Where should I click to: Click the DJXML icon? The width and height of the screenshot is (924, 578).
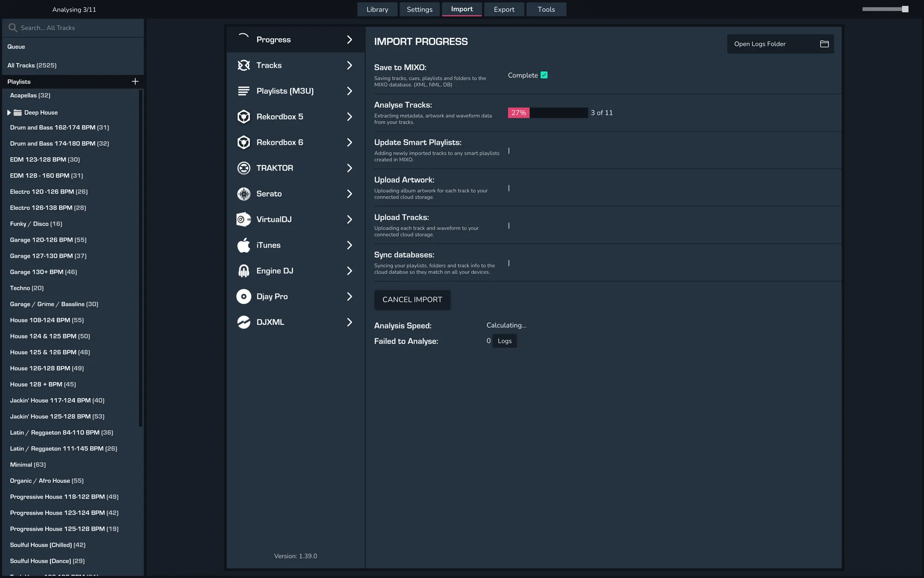(243, 322)
